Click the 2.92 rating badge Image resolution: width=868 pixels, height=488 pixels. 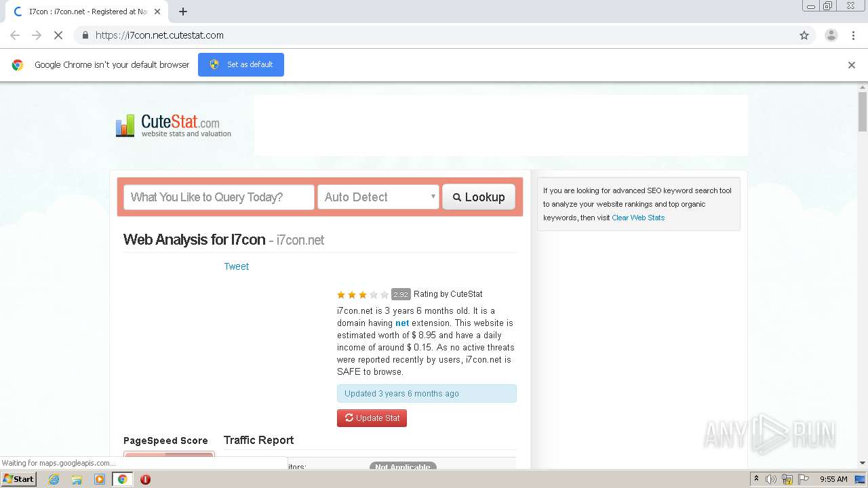click(x=401, y=295)
